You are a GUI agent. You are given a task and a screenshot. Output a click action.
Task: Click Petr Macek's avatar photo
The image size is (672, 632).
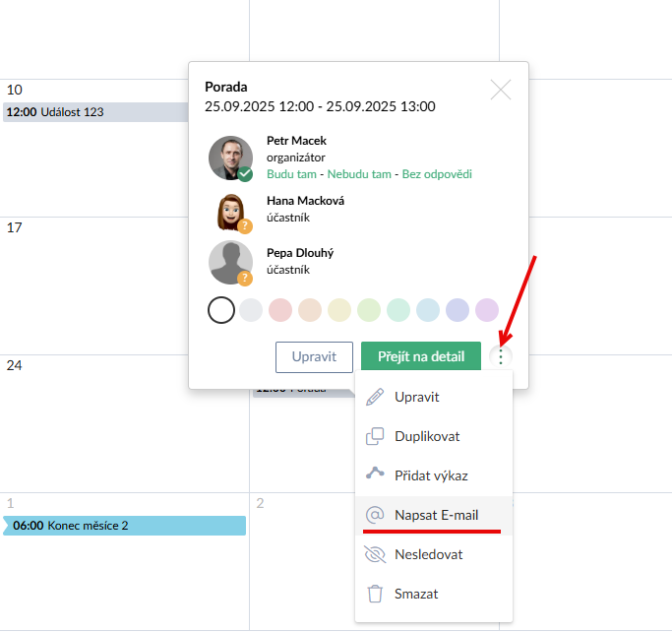coord(230,158)
